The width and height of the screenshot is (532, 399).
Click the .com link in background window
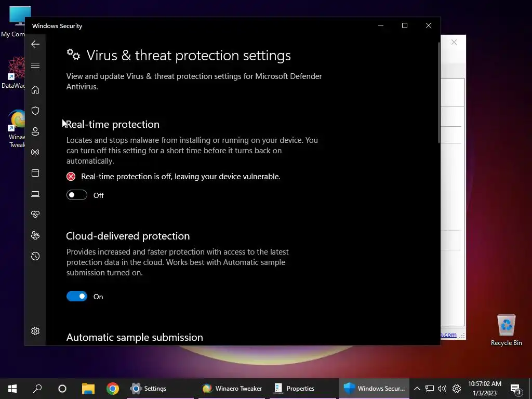[x=449, y=335]
